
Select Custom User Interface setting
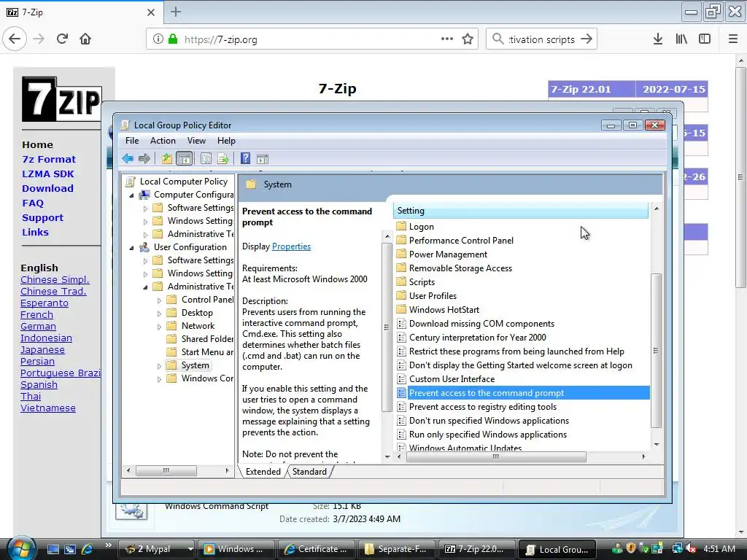(452, 379)
